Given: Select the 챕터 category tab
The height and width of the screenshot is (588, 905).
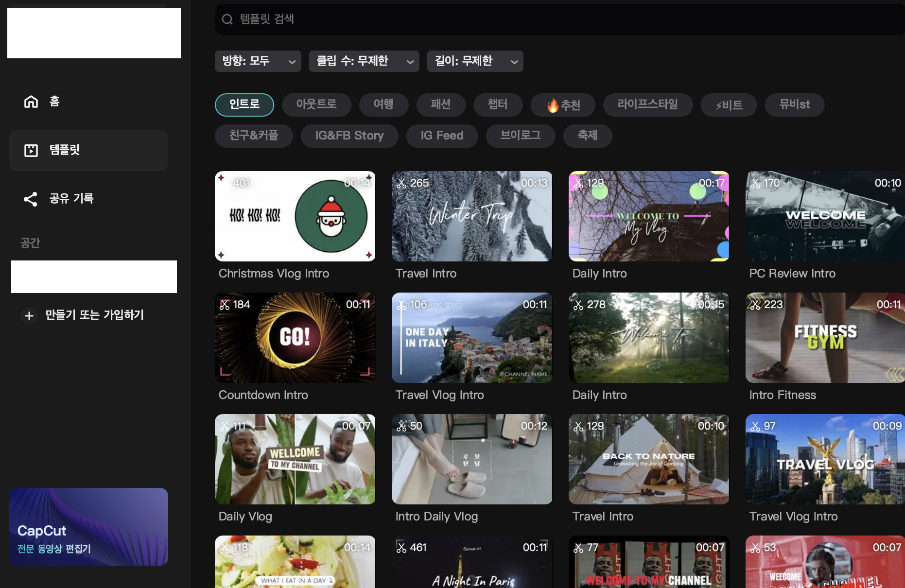Looking at the screenshot, I should tap(498, 104).
